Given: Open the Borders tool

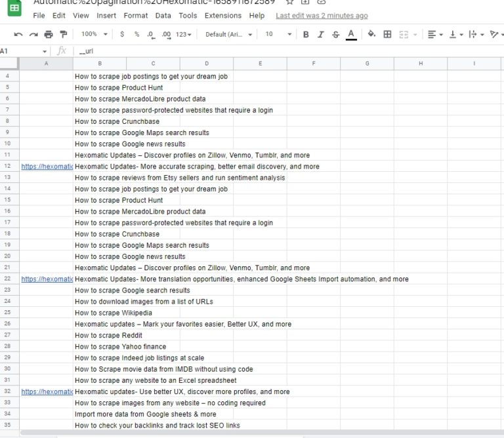Looking at the screenshot, I should (x=387, y=34).
